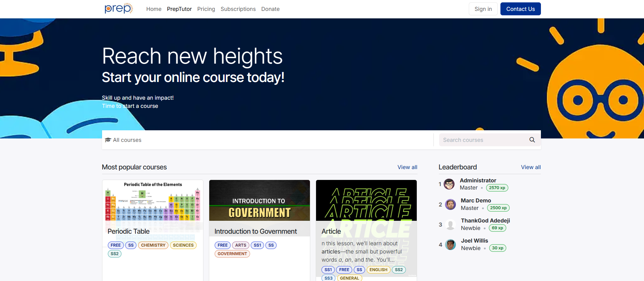The height and width of the screenshot is (281, 644).
Task: Open ThankGod Adedeji's avatar in leaderboard
Action: [x=450, y=225]
